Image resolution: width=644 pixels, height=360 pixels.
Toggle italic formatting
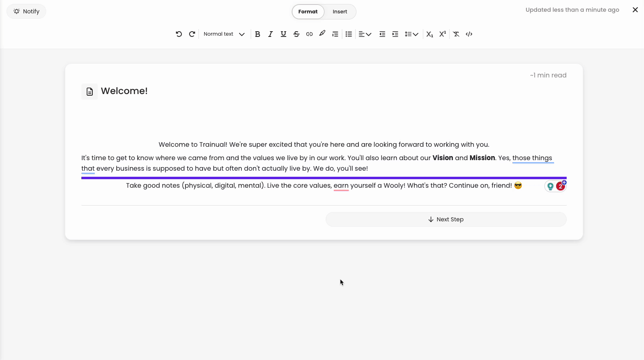(271, 34)
